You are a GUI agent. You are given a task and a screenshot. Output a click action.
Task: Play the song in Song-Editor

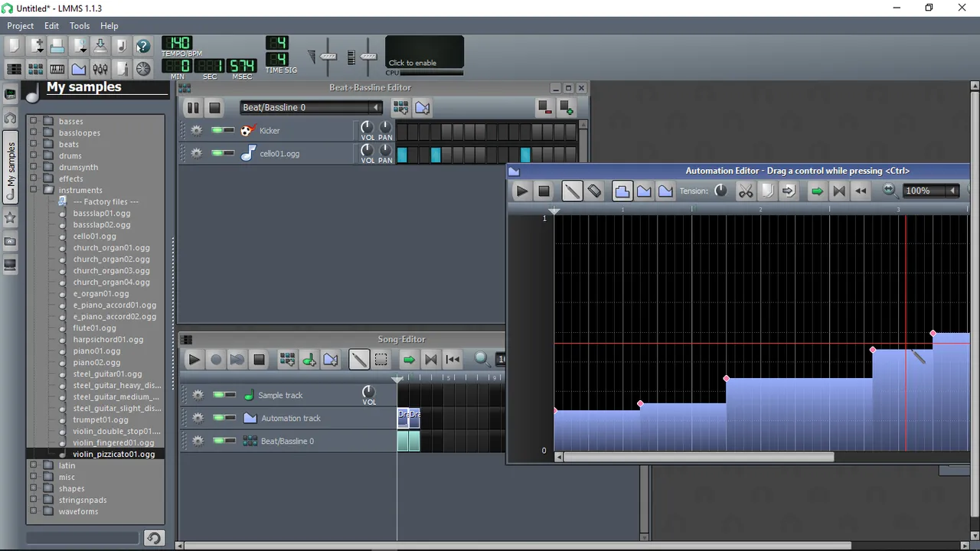tap(194, 360)
